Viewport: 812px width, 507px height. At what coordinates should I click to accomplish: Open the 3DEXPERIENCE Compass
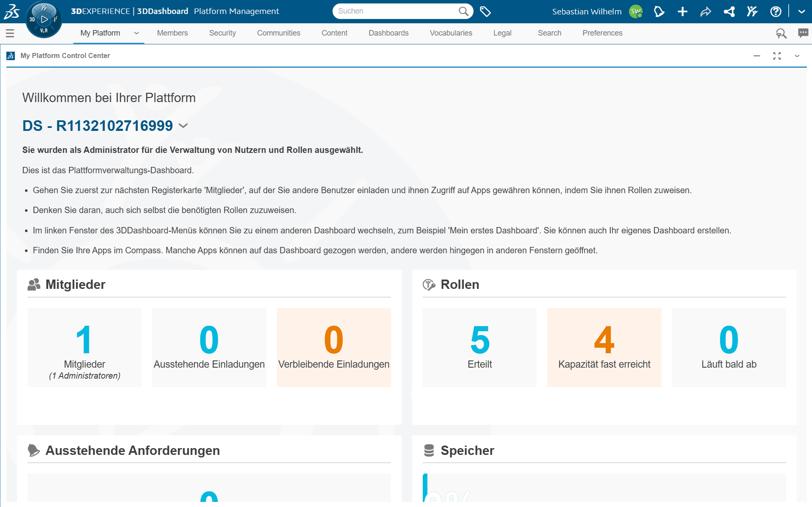click(x=44, y=19)
